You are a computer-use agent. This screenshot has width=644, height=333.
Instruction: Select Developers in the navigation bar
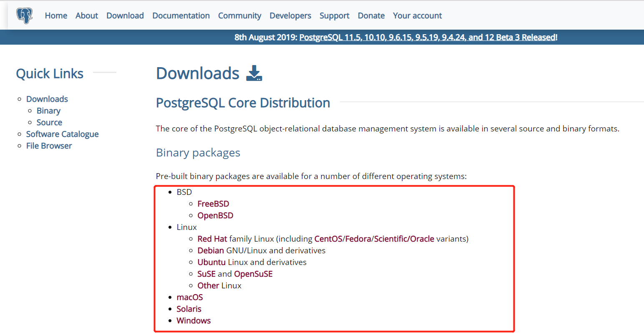click(290, 16)
